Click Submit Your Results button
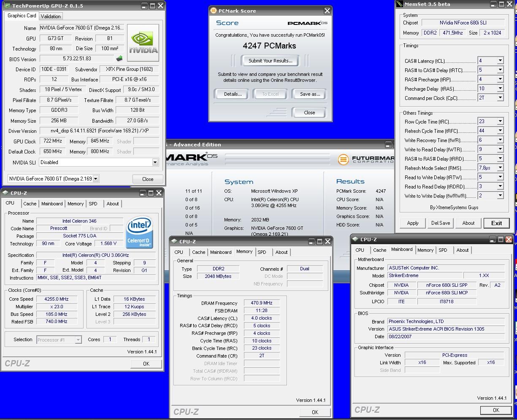This screenshot has width=517, height=420. point(270,61)
